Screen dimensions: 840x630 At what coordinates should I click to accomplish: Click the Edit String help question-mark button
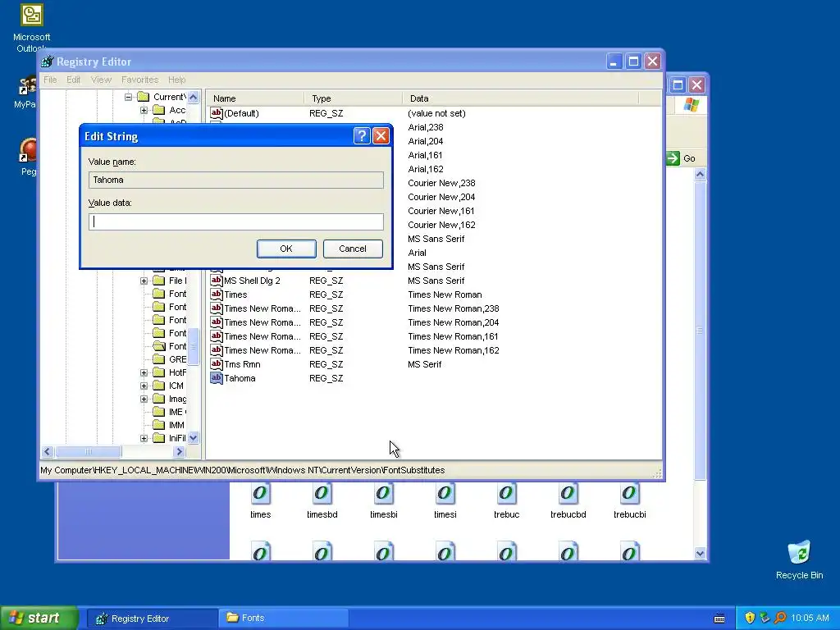[x=362, y=136]
